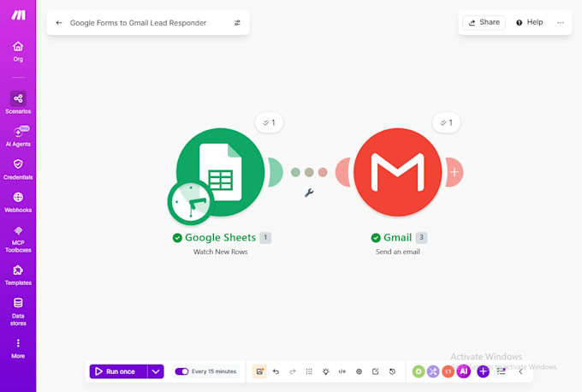Viewport: 582px width, 392px height.
Task: Click the 'Send an email' caption
Action: coord(397,252)
